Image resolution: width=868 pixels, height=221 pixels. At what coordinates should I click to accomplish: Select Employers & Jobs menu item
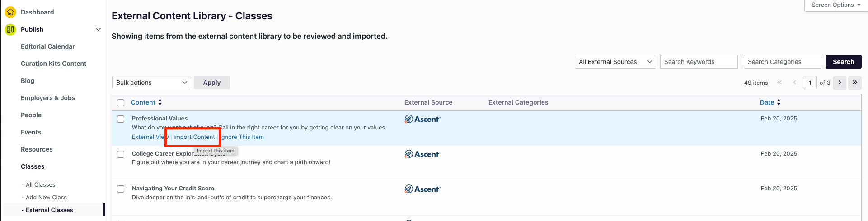tap(48, 98)
